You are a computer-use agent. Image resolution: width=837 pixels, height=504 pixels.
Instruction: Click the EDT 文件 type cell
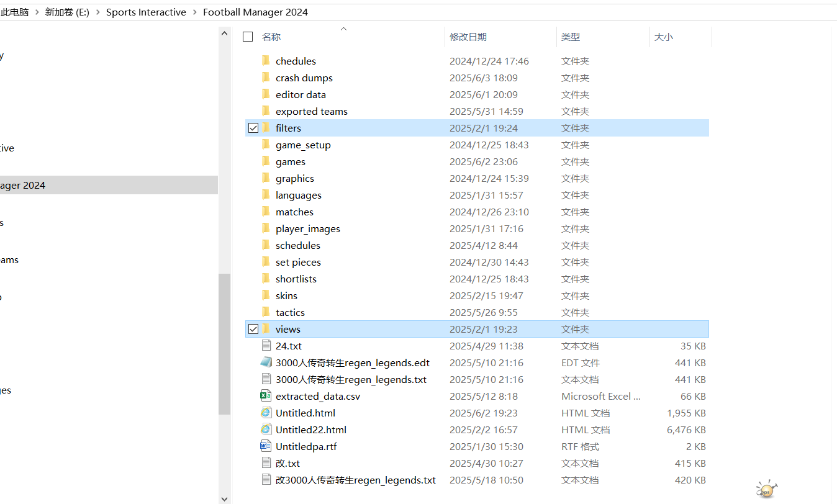pos(581,362)
